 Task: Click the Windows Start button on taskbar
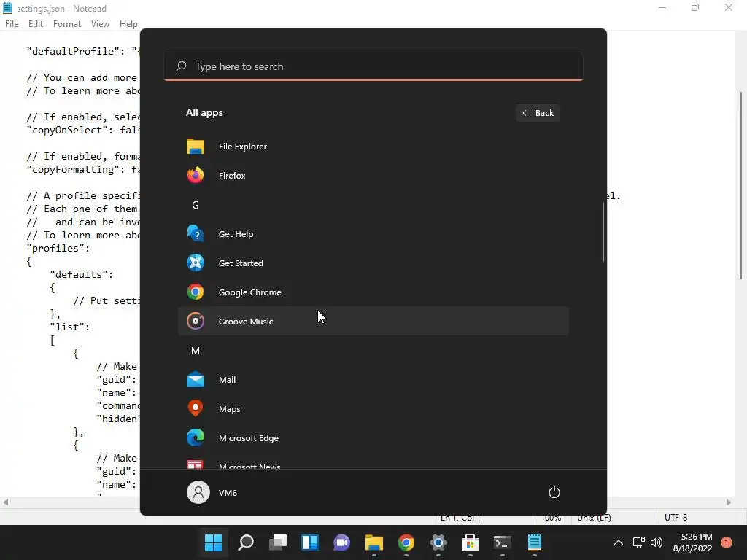(214, 542)
